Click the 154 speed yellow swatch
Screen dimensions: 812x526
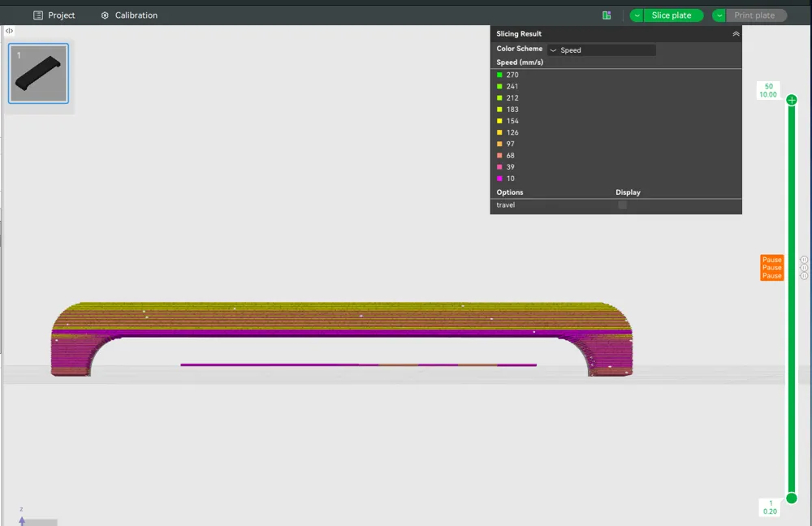pos(499,121)
